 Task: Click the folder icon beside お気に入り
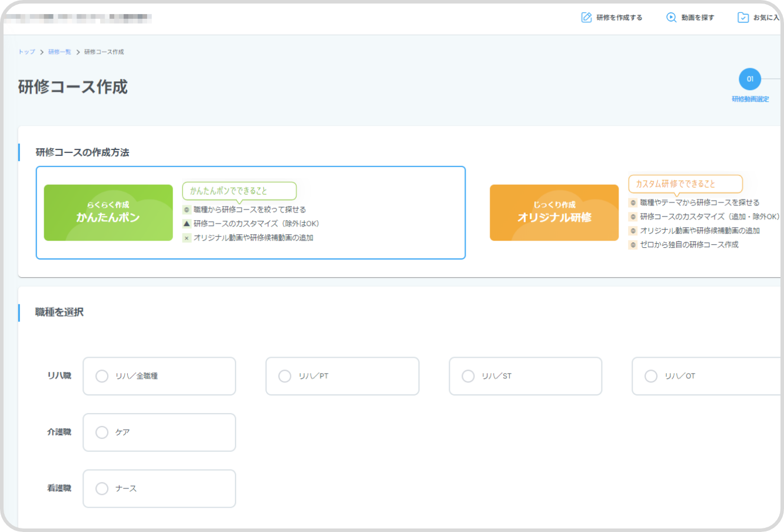[743, 18]
